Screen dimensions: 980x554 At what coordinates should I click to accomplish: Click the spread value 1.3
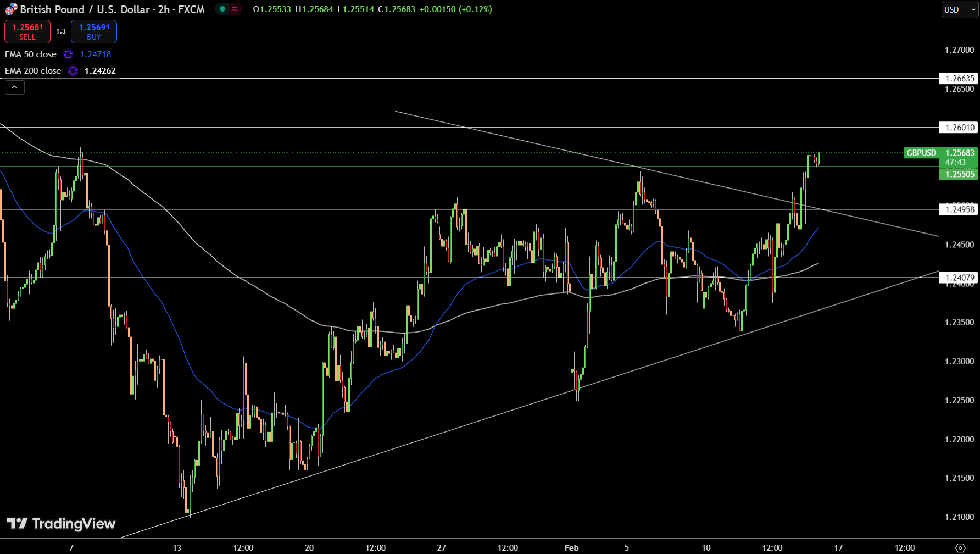pos(61,31)
